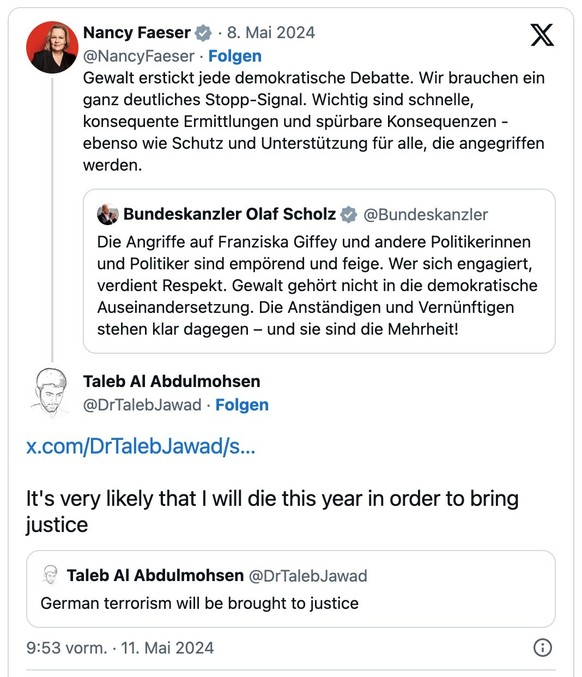Open the 8. Mai 2024 date link
This screenshot has width=582, height=677.
271,33
